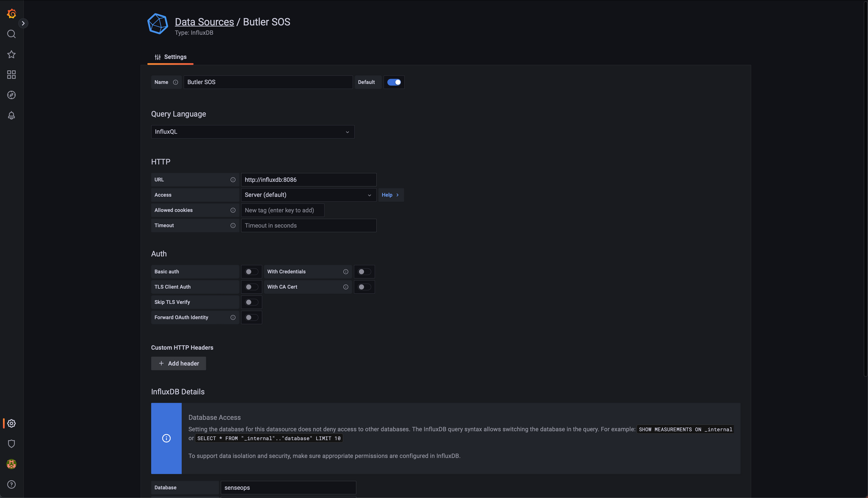Expand the sidebar navigation chevron
This screenshot has width=868, height=498.
tap(23, 23)
